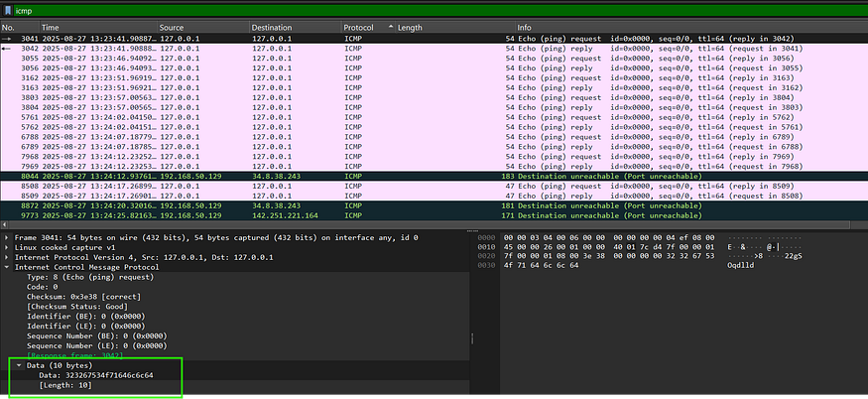The width and height of the screenshot is (868, 399).
Task: Sort packets by the No. column
Action: pyautogui.click(x=20, y=27)
